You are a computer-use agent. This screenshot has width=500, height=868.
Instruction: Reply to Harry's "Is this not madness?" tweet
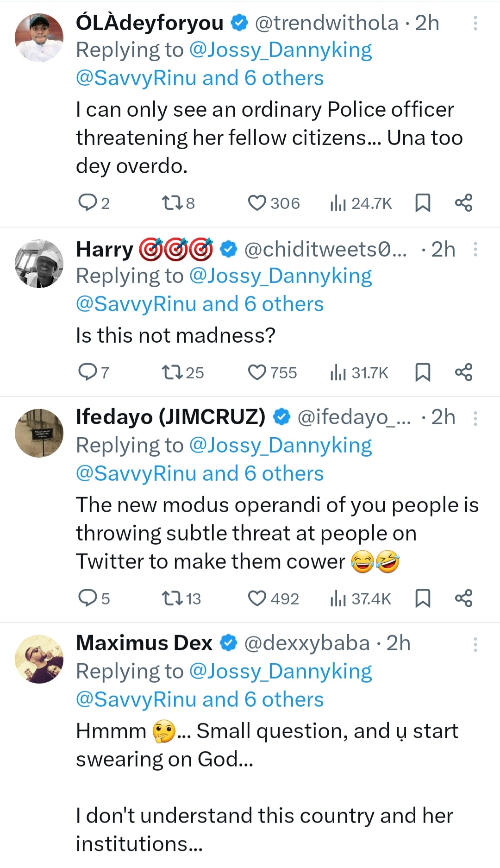point(87,372)
